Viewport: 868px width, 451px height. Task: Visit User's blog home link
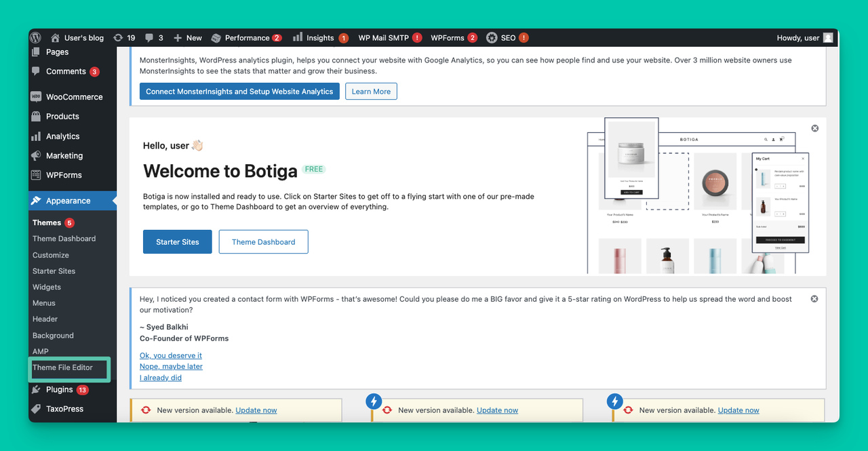pyautogui.click(x=77, y=38)
